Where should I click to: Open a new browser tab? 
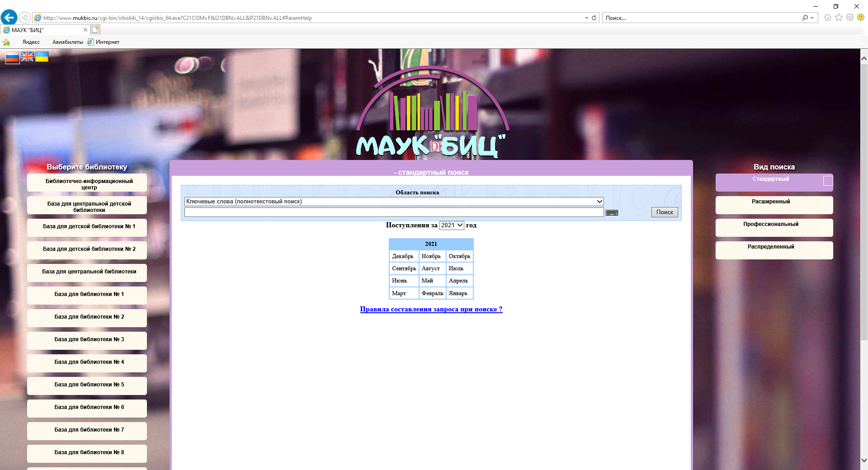(x=95, y=30)
